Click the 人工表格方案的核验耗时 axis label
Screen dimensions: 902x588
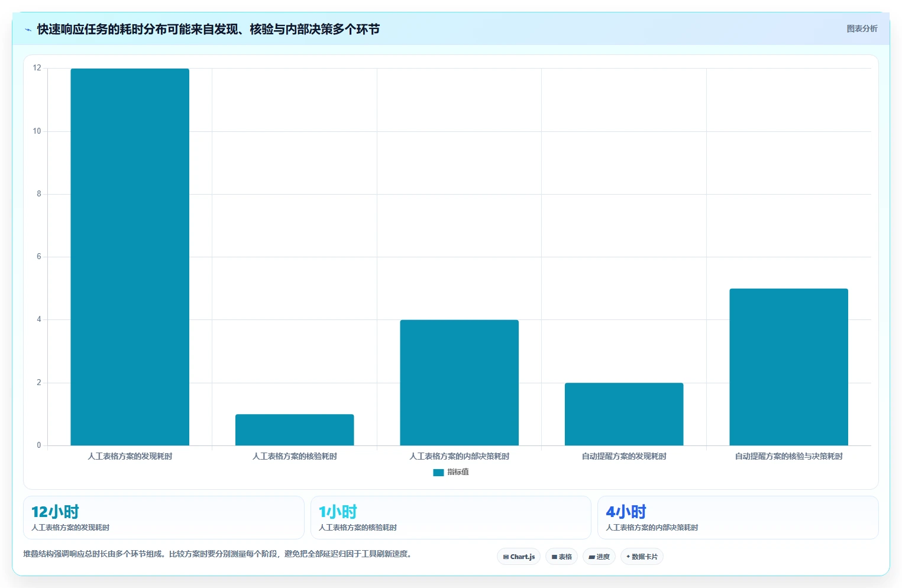[295, 456]
